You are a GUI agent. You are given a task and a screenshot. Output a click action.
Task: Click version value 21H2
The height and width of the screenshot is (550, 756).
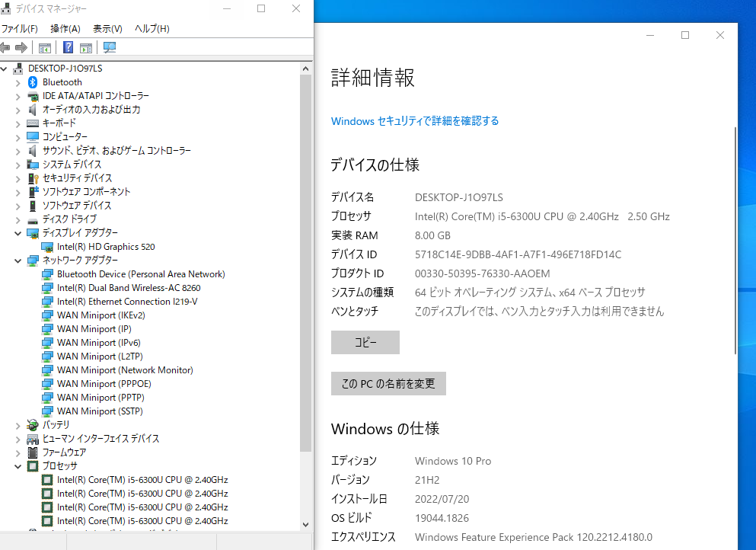427,480
